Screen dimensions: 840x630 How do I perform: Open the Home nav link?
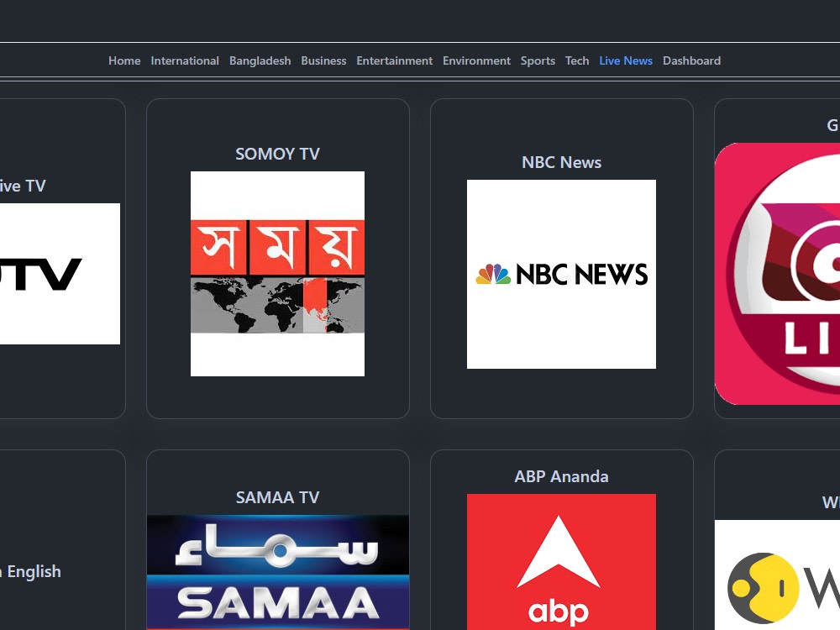click(x=124, y=60)
